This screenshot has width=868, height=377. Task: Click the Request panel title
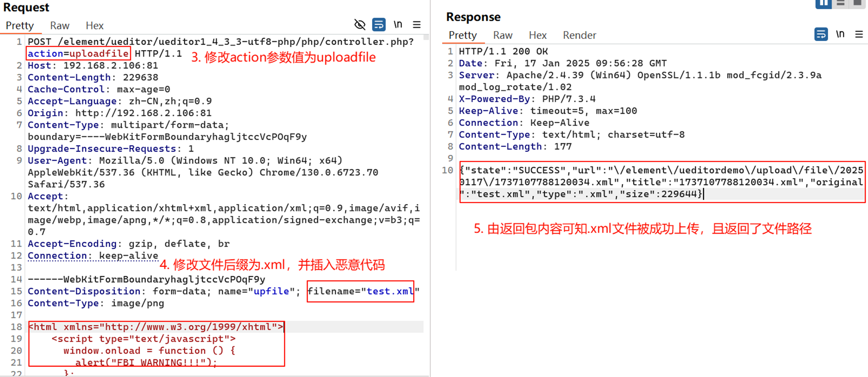pyautogui.click(x=26, y=7)
